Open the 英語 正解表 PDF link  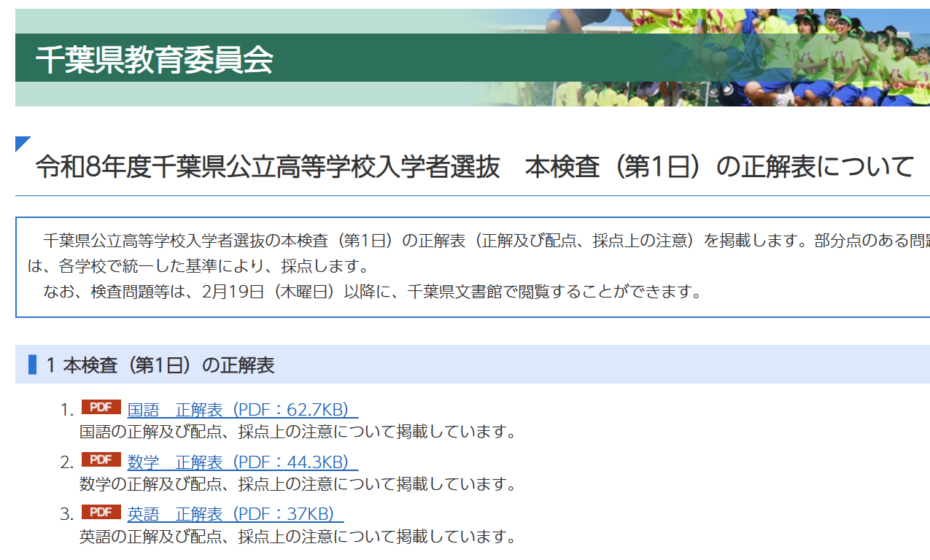point(235,514)
